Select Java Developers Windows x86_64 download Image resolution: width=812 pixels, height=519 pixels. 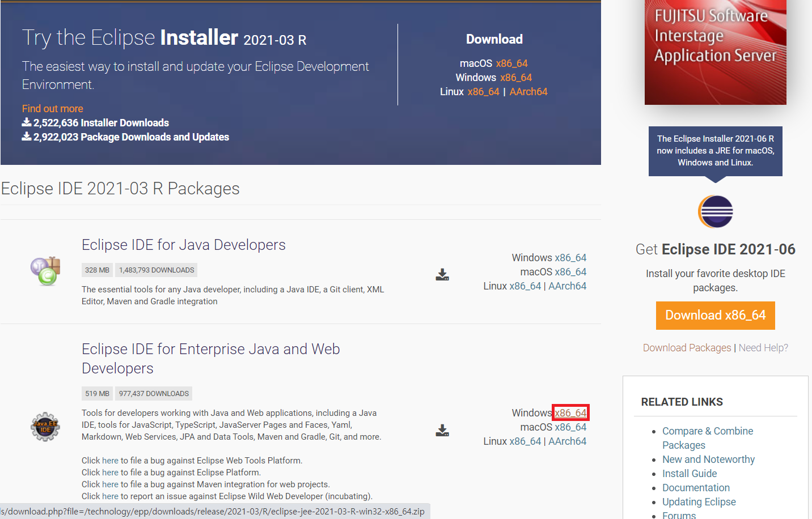[570, 258]
